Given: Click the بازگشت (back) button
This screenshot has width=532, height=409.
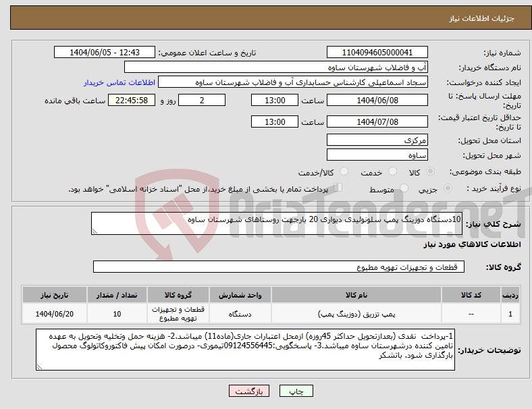Looking at the screenshot, I should point(249,391).
